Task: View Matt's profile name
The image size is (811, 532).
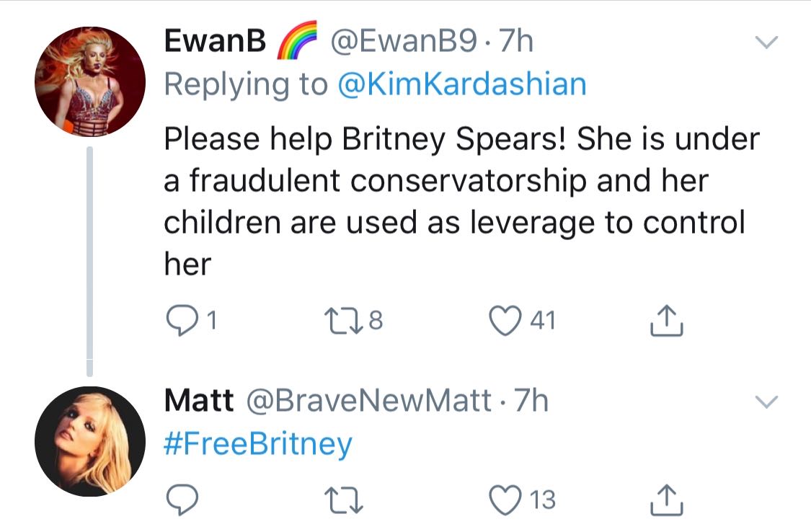Action: [200, 400]
